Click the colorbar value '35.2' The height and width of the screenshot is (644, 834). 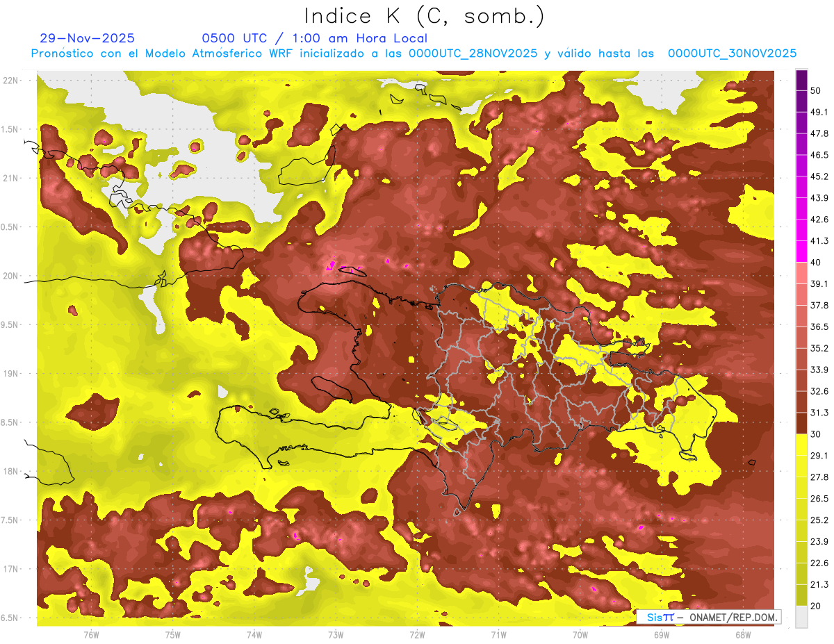(819, 348)
